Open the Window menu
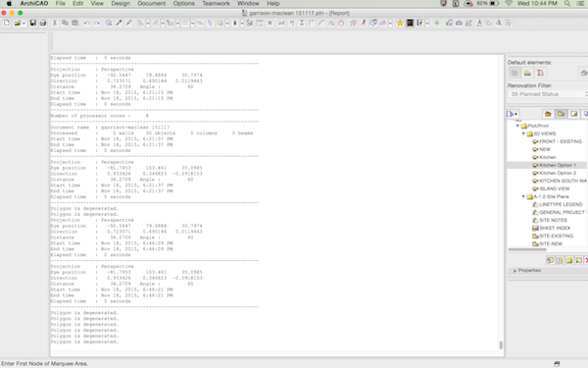 click(x=248, y=3)
